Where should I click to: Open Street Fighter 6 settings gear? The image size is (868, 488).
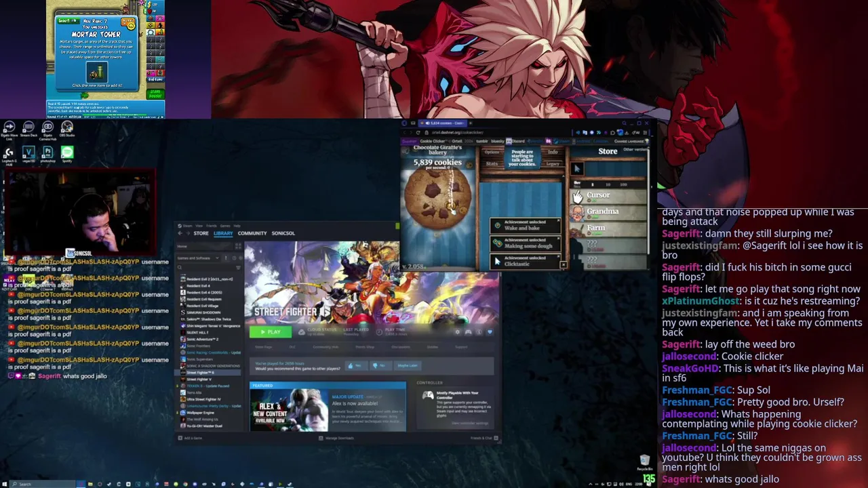pyautogui.click(x=457, y=332)
